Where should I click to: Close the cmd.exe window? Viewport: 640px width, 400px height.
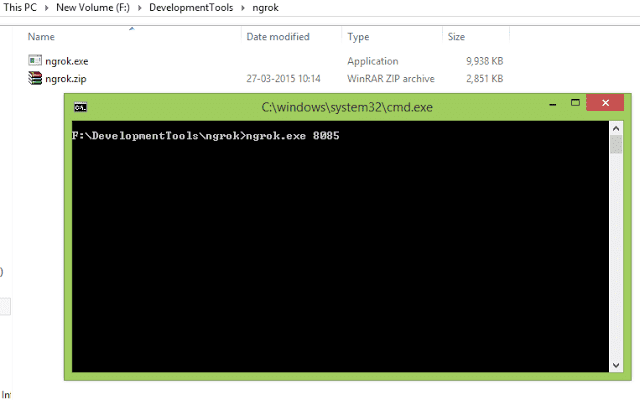point(605,102)
